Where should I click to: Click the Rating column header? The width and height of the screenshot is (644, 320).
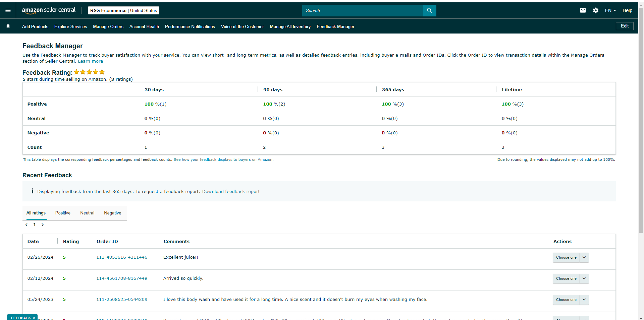(x=71, y=241)
